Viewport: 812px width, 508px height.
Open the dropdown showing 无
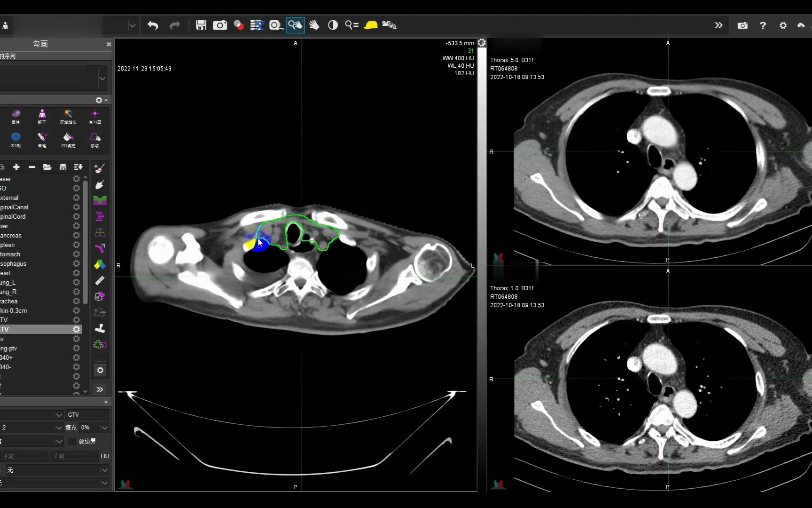(104, 470)
